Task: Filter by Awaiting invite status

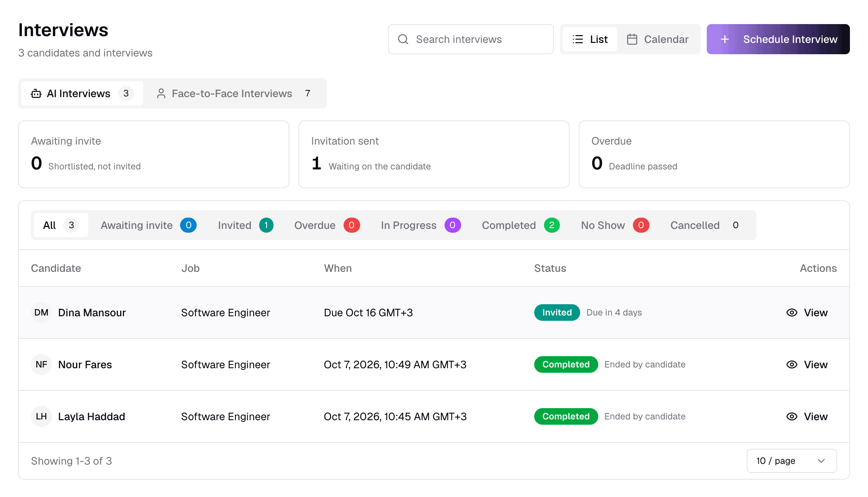Action: click(x=148, y=225)
